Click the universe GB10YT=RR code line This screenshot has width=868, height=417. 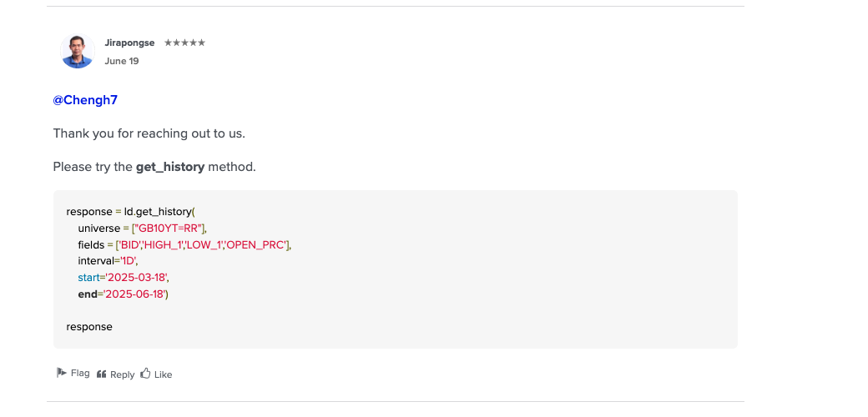[142, 229]
